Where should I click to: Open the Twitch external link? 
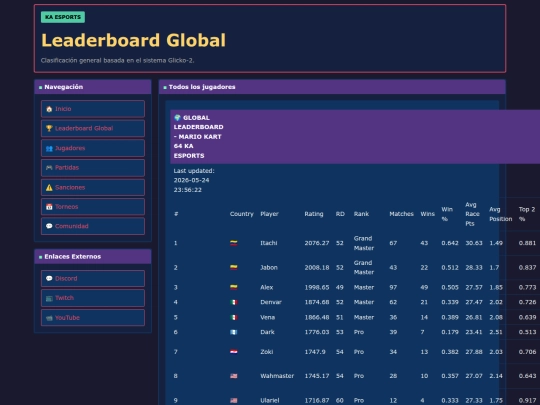[x=93, y=298]
